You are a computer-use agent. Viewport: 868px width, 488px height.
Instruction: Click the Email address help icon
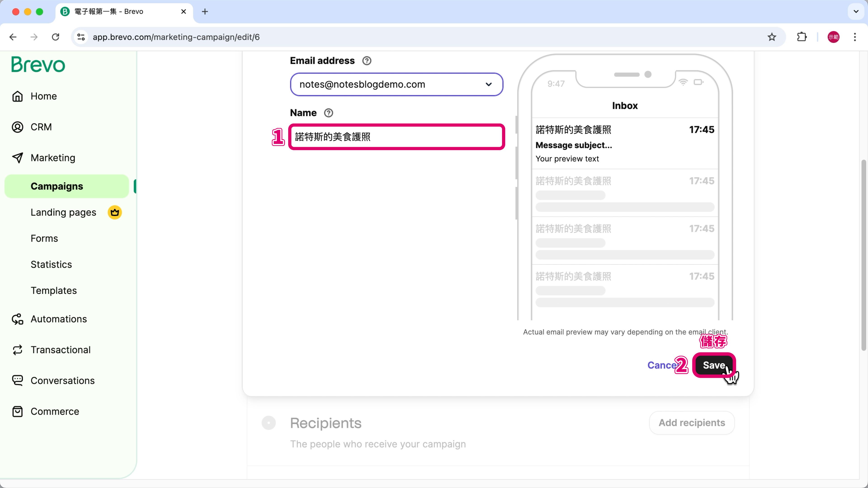pos(367,61)
